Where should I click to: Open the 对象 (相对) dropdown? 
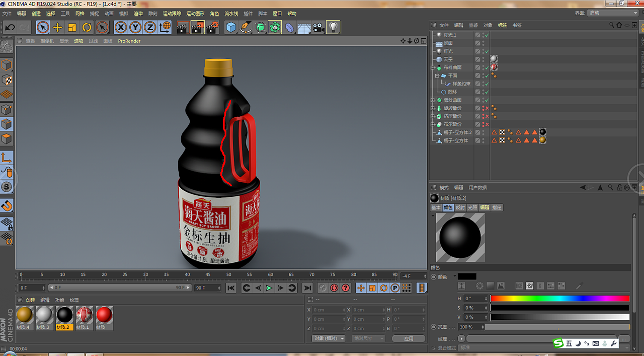pyautogui.click(x=328, y=338)
